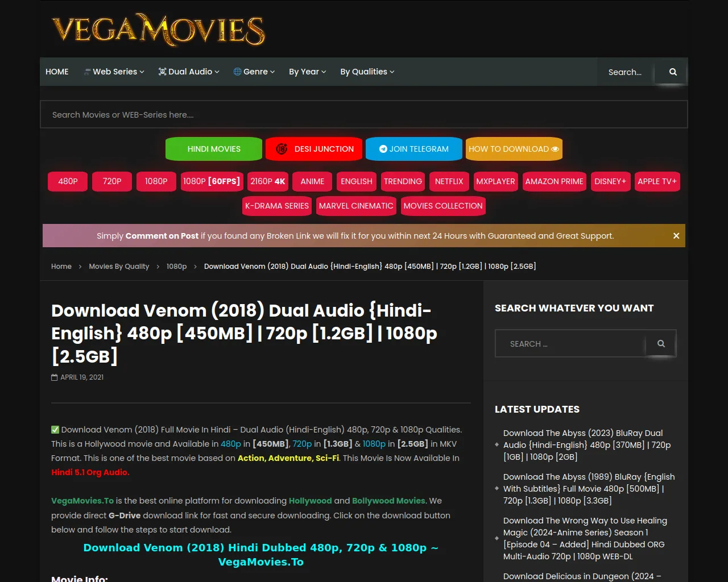Click the Bollywood Movies link

click(x=388, y=501)
